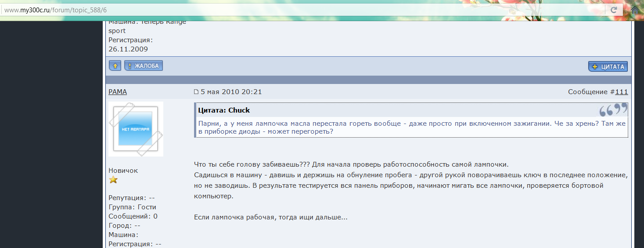Click the 'Регистрация: --' line under PAMA
The image size is (644, 248).
click(135, 244)
